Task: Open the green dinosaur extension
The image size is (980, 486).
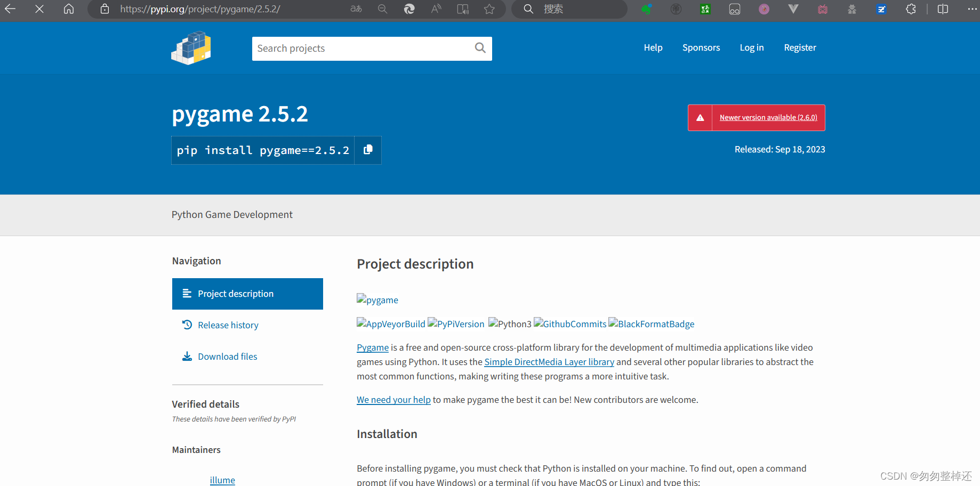Action: [x=647, y=9]
